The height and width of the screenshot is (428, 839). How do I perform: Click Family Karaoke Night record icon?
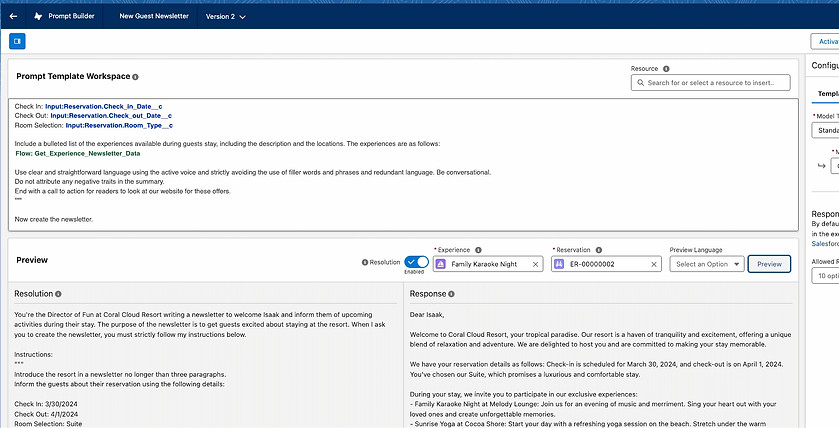pos(441,264)
